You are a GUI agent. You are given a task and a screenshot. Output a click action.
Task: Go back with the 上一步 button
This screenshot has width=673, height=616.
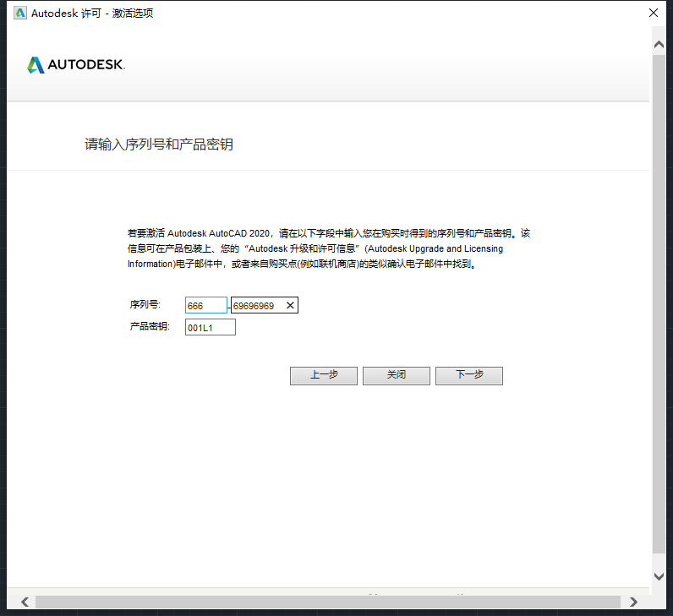coord(323,375)
